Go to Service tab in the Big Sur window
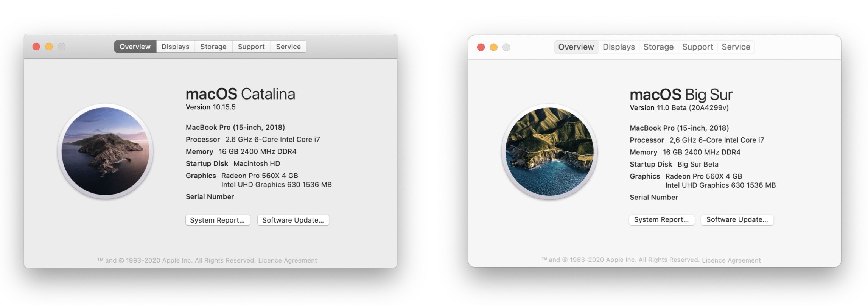Viewport: 868px width, 305px height. point(736,47)
